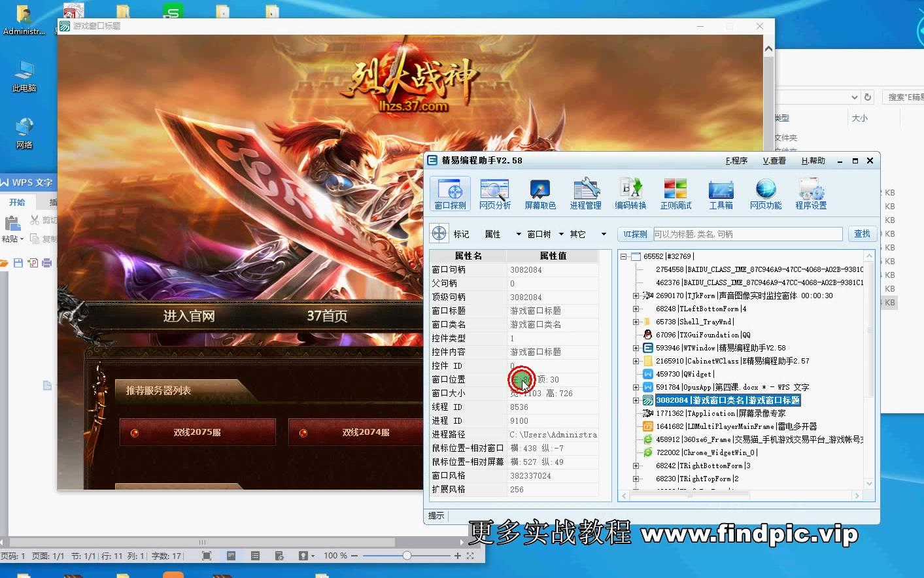Collapse the root 65552 #32769 tree node
The width and height of the screenshot is (924, 578).
click(624, 256)
